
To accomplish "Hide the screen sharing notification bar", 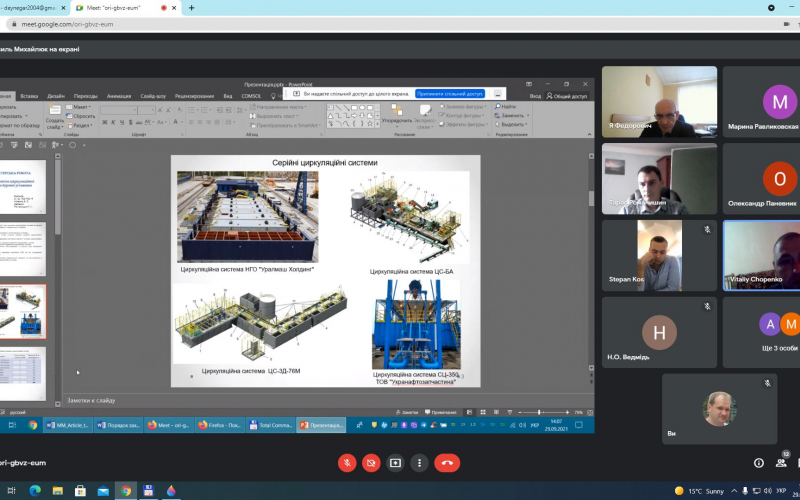I will click(497, 94).
